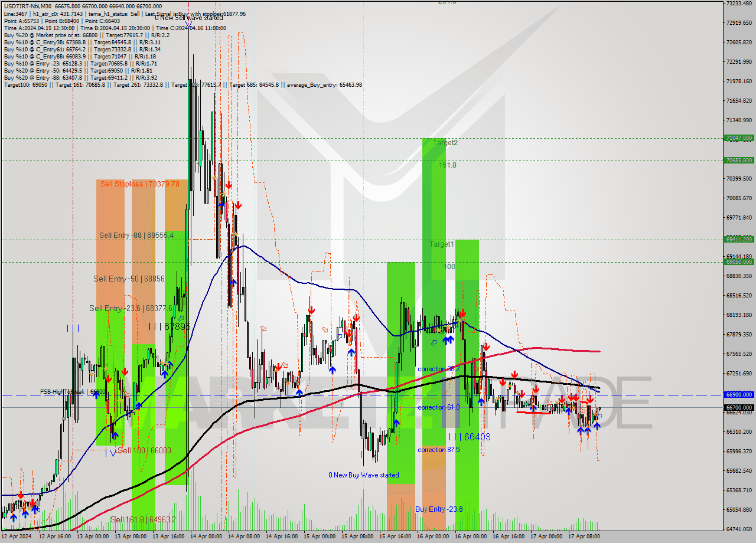Click 66310.200 on the price axis
This screenshot has height=543, width=756.
pyautogui.click(x=739, y=432)
